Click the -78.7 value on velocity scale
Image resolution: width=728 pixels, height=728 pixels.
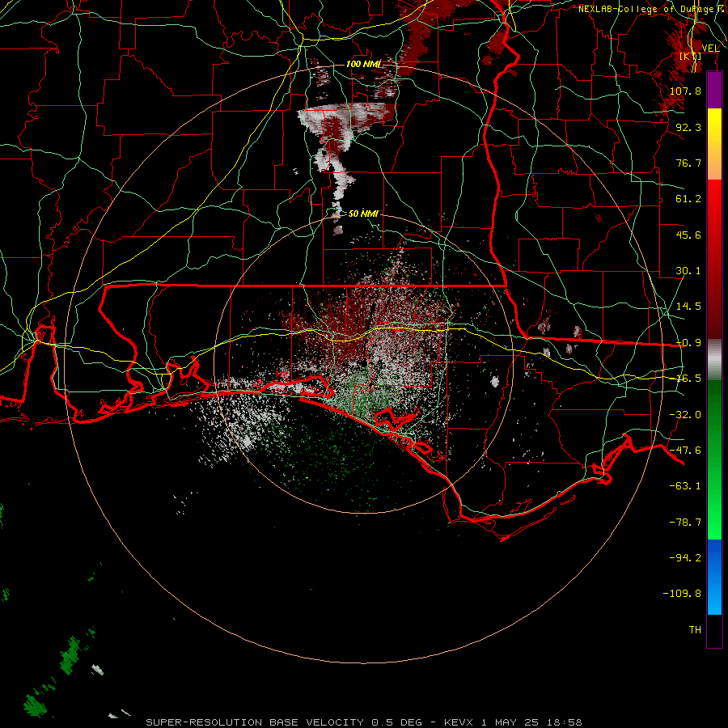point(685,523)
